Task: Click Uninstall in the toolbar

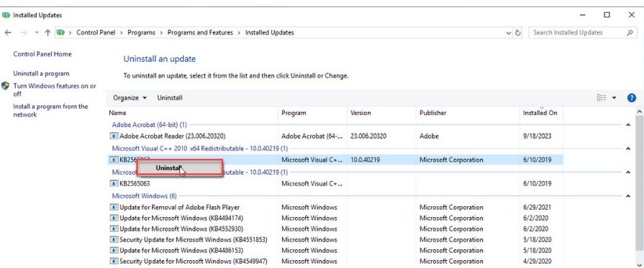Action: 170,98
